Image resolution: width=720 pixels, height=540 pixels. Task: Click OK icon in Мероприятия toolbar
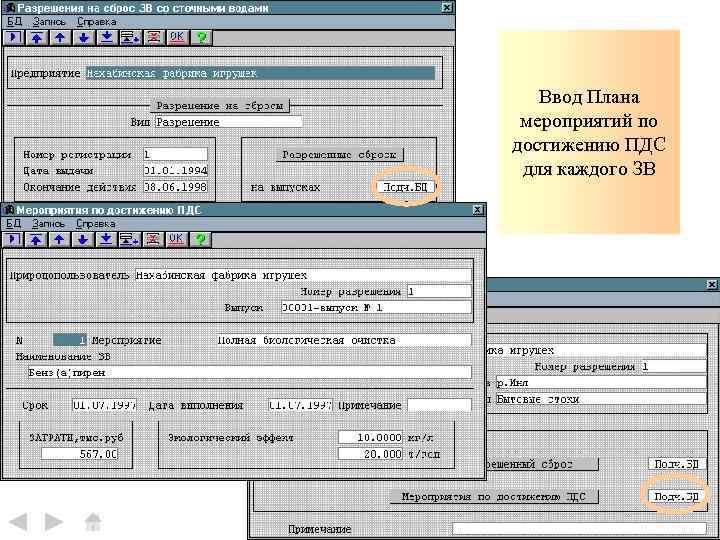(x=176, y=239)
